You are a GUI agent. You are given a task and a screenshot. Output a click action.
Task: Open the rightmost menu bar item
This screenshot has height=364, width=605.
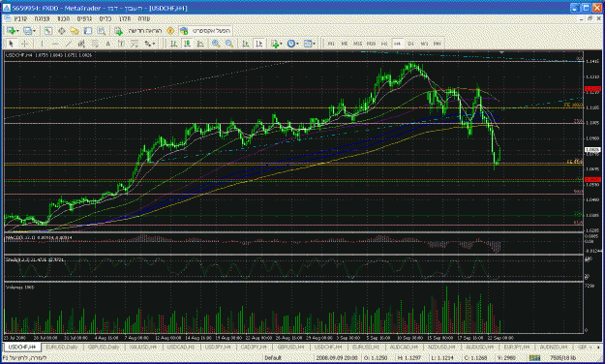[x=144, y=19]
